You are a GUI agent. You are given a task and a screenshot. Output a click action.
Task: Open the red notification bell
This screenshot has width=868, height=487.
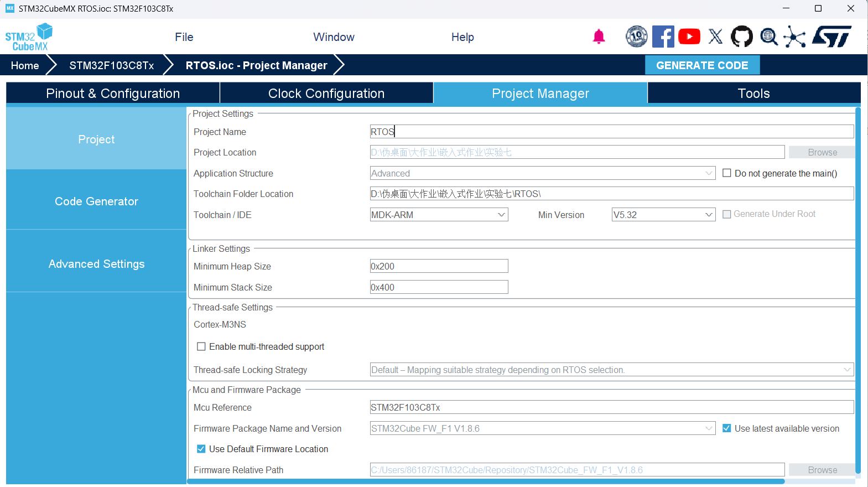(x=599, y=37)
